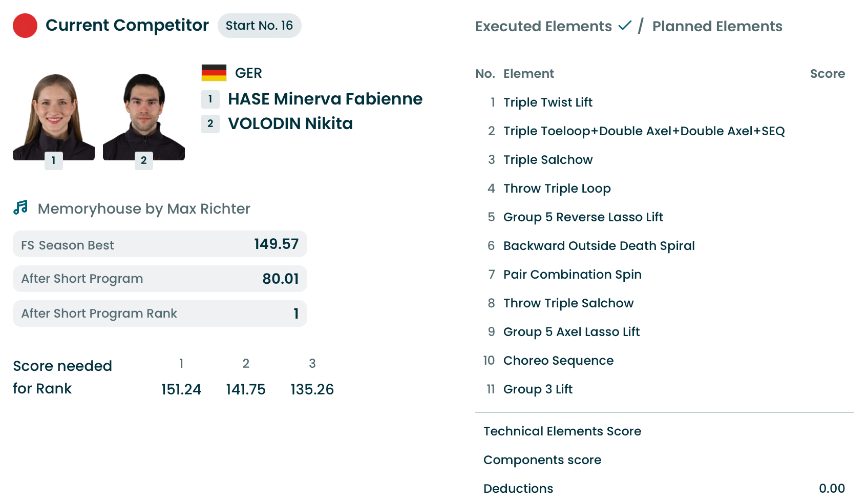
Task: Click the Start No. 16 badge
Action: click(260, 26)
